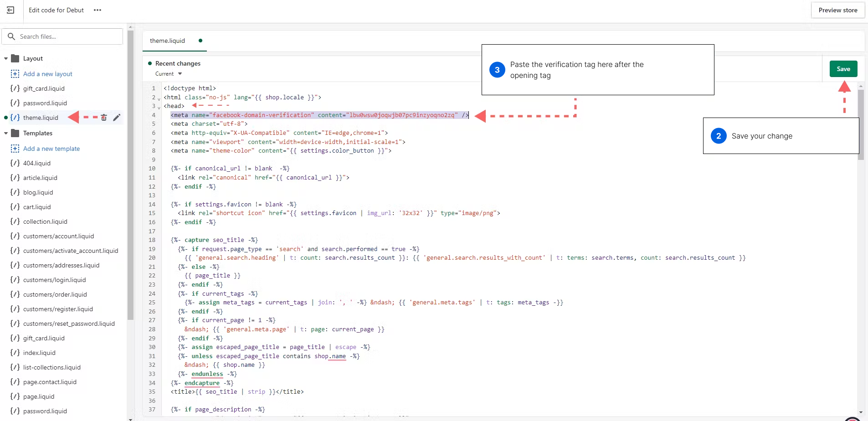Click the file icon beside page.liquid
This screenshot has height=421, width=868.
click(15, 396)
